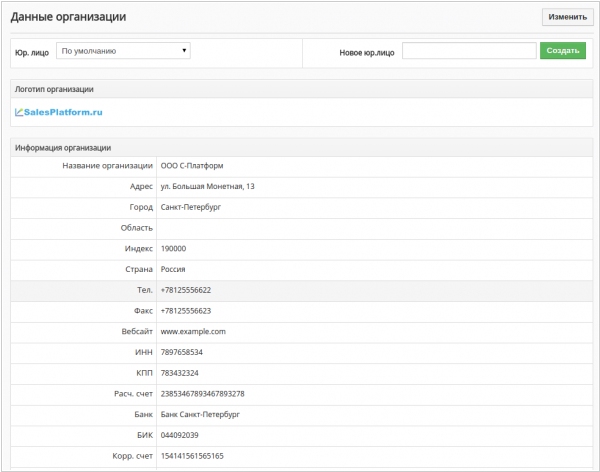Click the Изменить button
Image resolution: width=600 pixels, height=472 pixels.
tap(567, 17)
